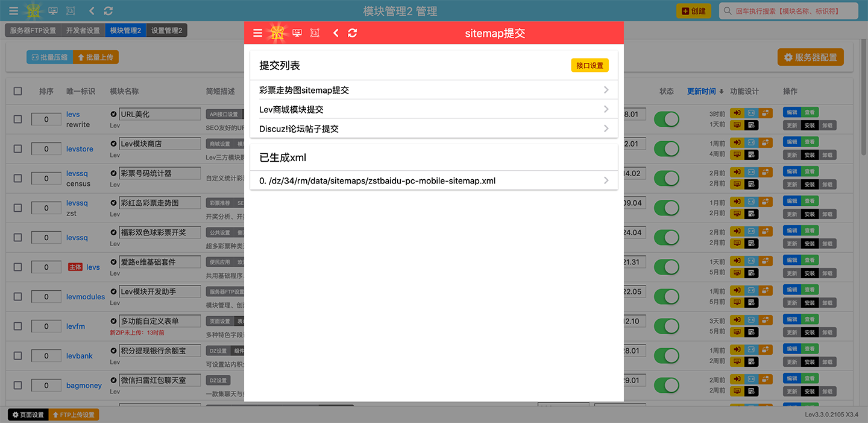The image size is (868, 423).
Task: Click the 服务器配置 button
Action: click(x=810, y=57)
